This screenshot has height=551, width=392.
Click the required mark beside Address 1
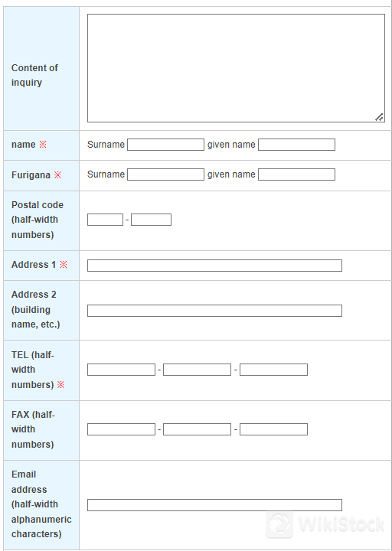pyautogui.click(x=64, y=265)
